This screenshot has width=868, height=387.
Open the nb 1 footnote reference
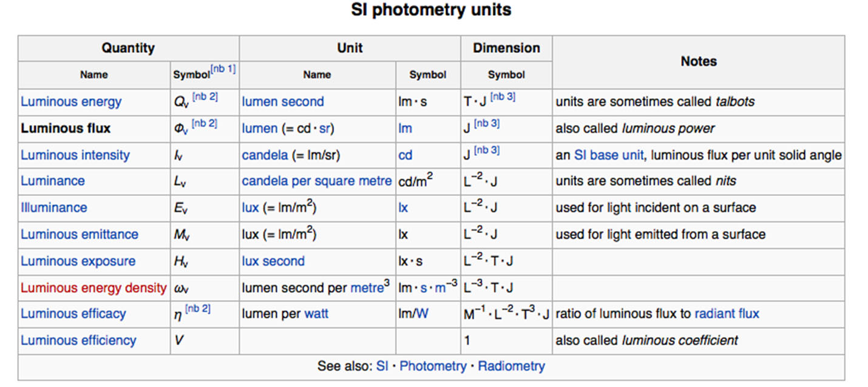[223, 69]
